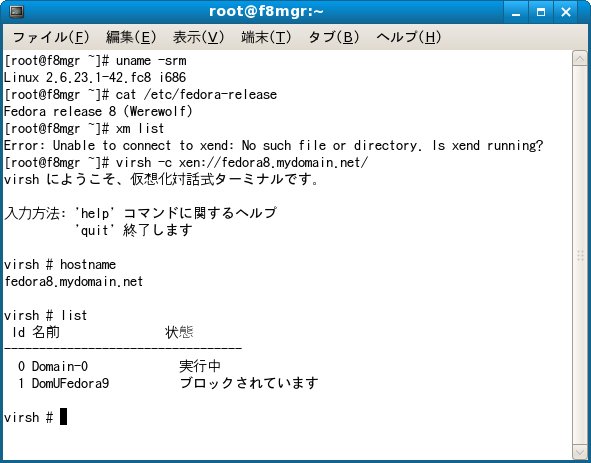Open the ヘルプ(H) menu

click(x=409, y=37)
